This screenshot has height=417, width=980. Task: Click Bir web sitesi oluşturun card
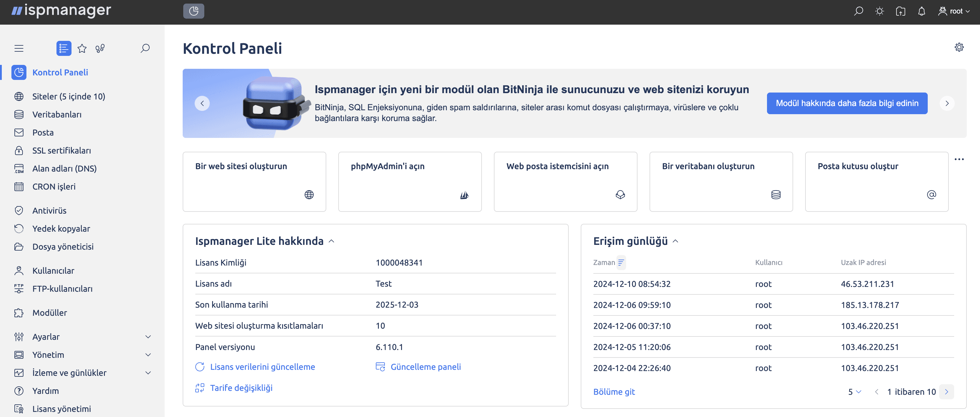click(x=254, y=182)
